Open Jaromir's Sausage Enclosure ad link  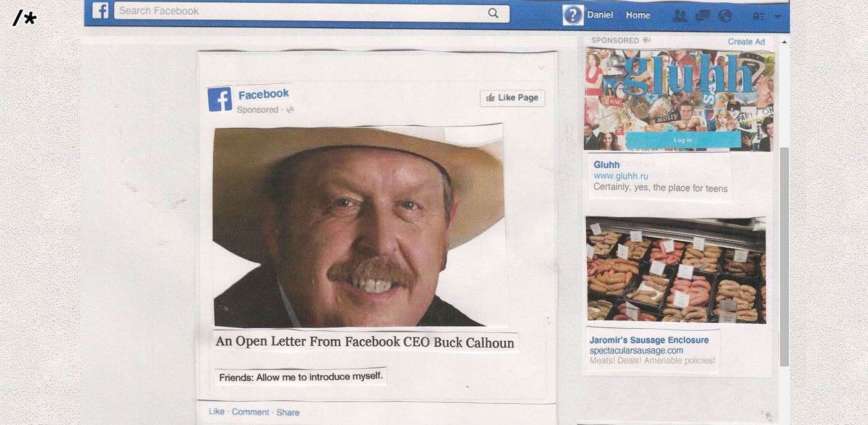pos(649,340)
